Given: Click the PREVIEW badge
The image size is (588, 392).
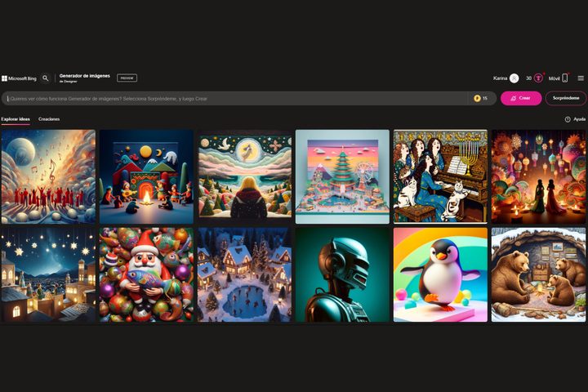Looking at the screenshot, I should [127, 78].
